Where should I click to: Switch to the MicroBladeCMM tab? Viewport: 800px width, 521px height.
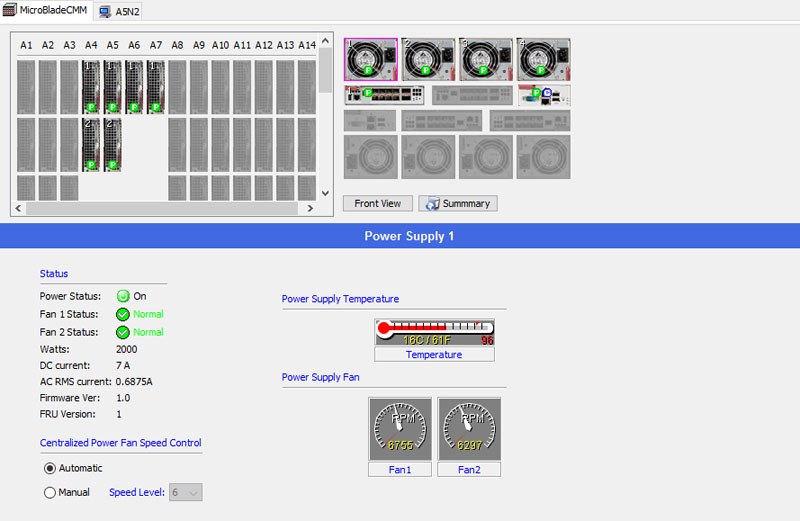[47, 10]
